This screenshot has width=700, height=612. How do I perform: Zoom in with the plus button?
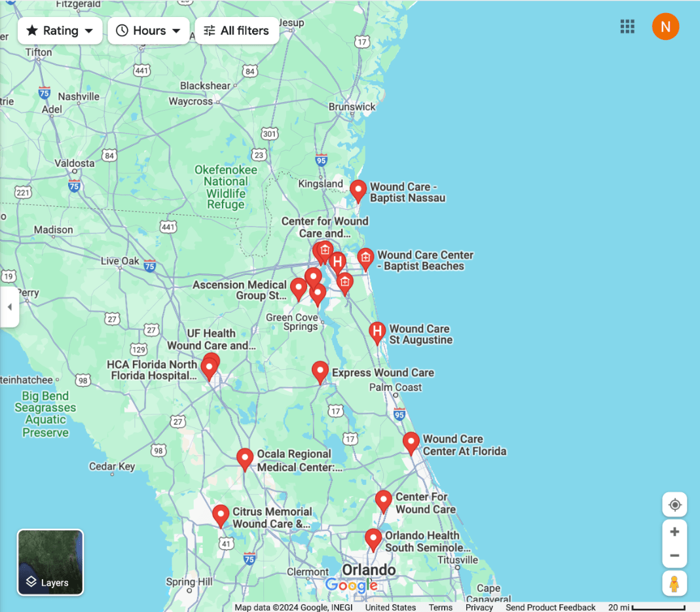point(674,531)
